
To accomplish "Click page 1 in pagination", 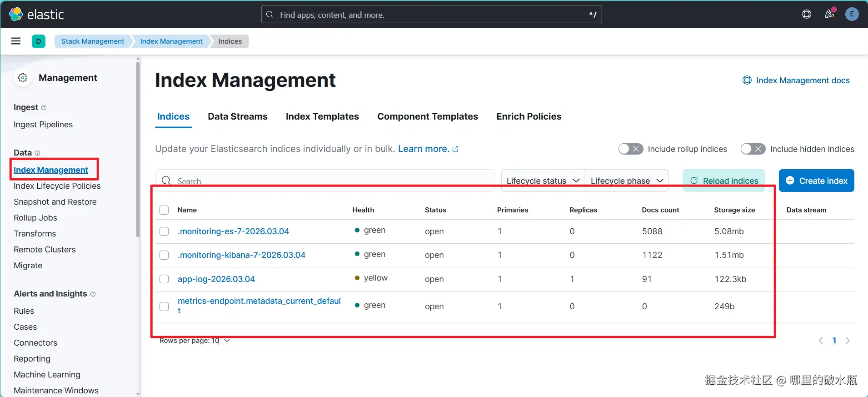I will [x=834, y=341].
